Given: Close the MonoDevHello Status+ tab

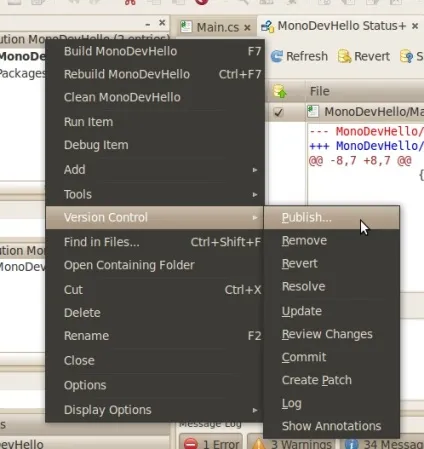Looking at the screenshot, I should tap(415, 26).
